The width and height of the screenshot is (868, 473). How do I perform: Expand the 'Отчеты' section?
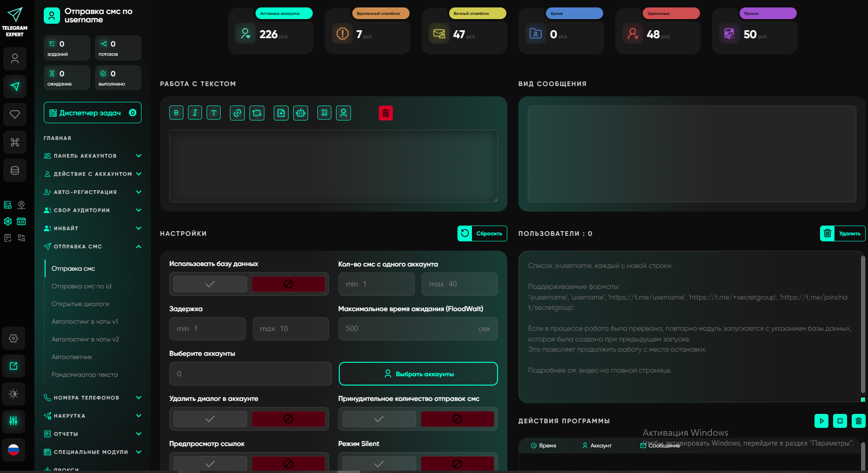pyautogui.click(x=92, y=434)
